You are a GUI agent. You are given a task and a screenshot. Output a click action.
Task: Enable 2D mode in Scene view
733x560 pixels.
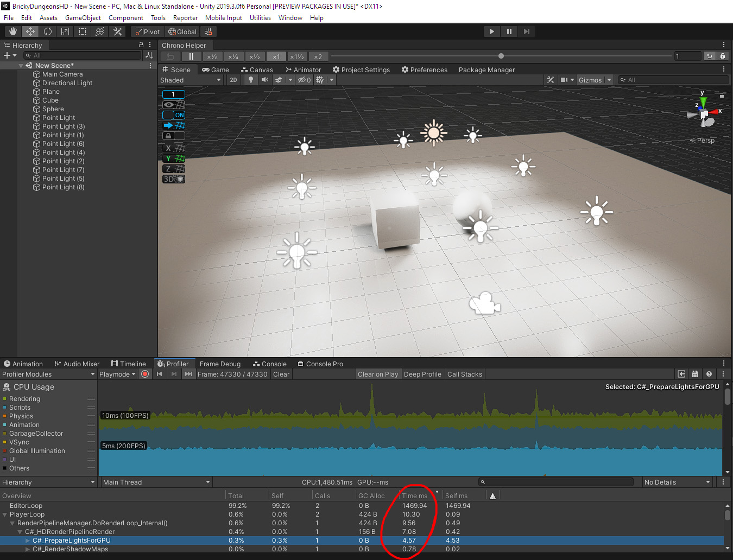(233, 80)
